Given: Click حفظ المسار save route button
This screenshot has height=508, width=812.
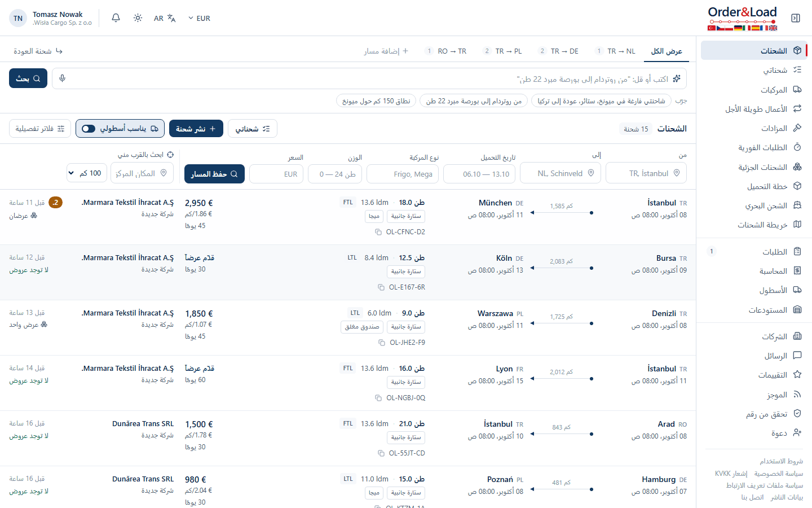Looking at the screenshot, I should (x=214, y=174).
